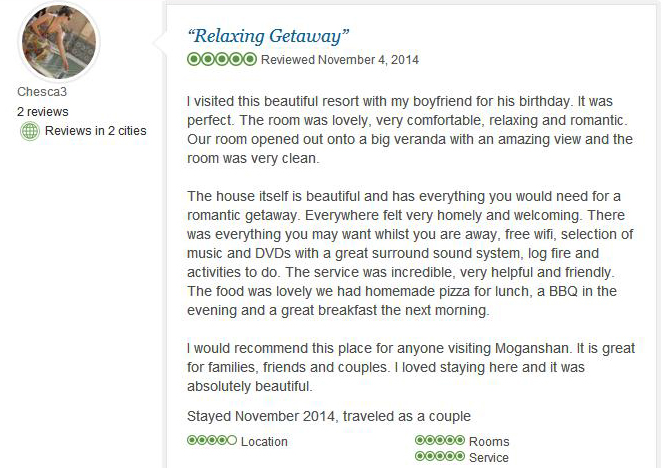This screenshot has width=663, height=468.
Task: Click the Location rating bubbles
Action: (x=212, y=440)
